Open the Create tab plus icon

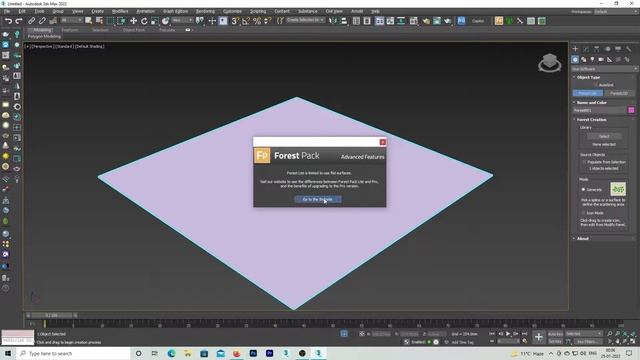pyautogui.click(x=575, y=49)
